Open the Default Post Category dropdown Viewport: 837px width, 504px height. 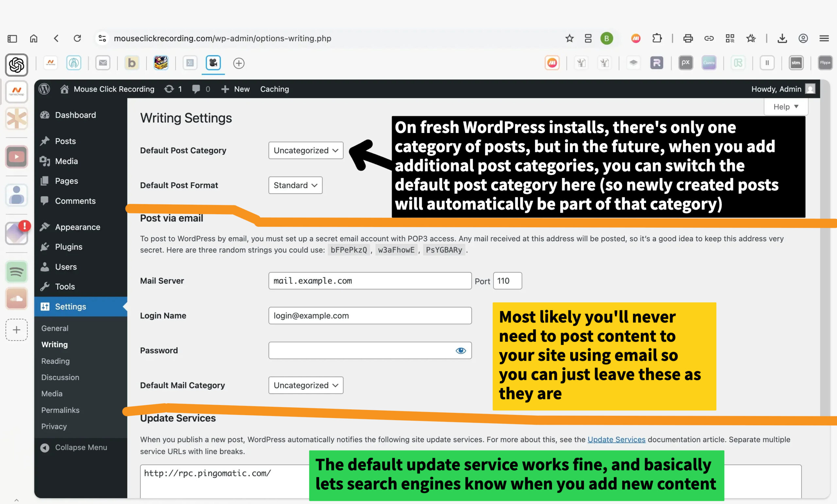pyautogui.click(x=306, y=150)
